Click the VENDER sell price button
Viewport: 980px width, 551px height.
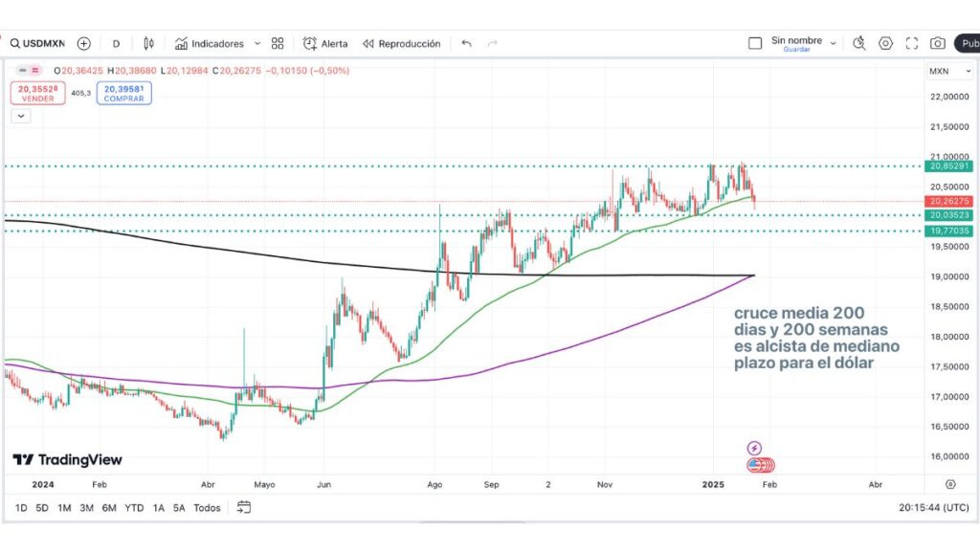click(x=38, y=93)
